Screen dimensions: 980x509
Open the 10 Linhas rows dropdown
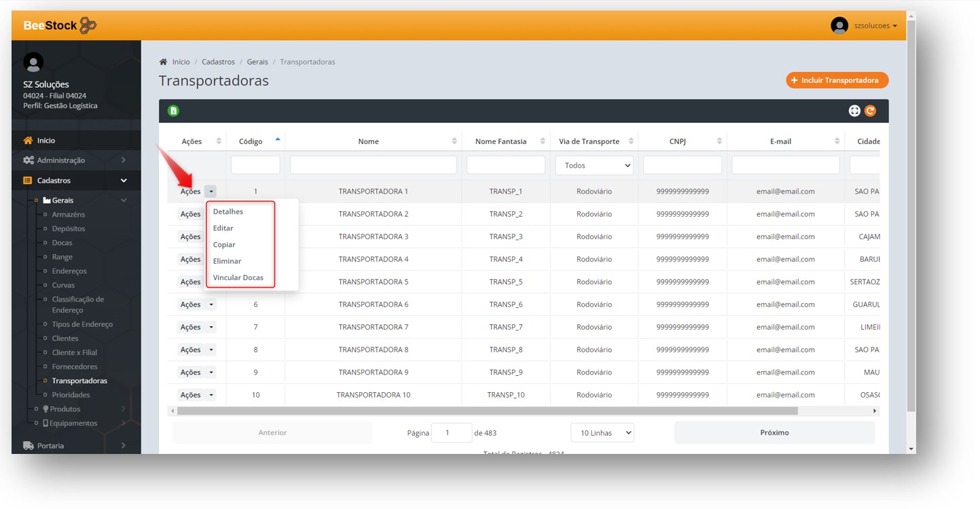(602, 433)
